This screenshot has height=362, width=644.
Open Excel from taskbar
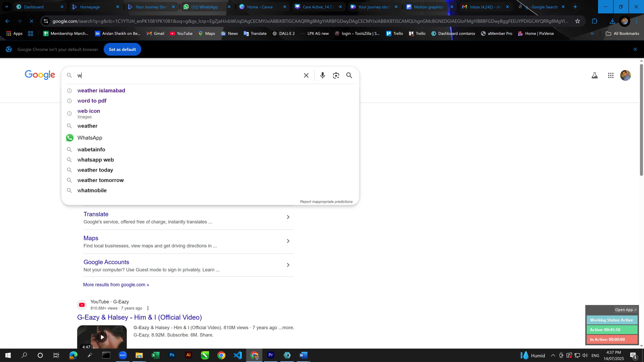coord(155,355)
